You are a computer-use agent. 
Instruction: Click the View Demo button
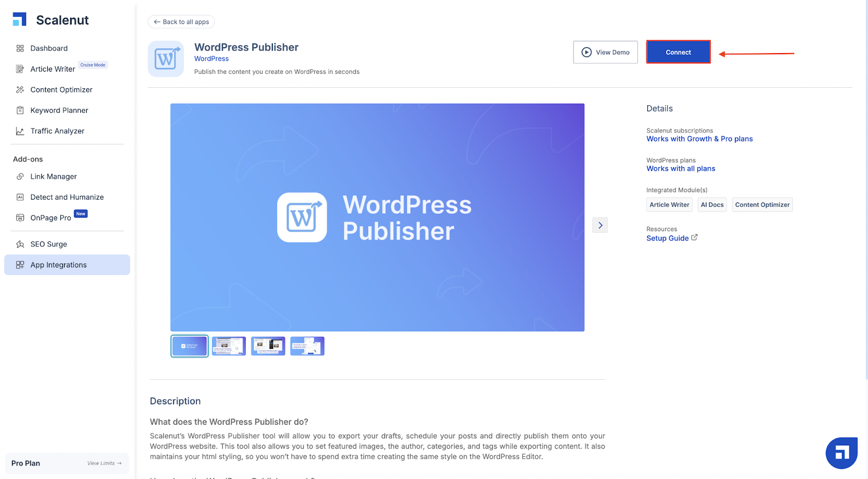(x=605, y=52)
